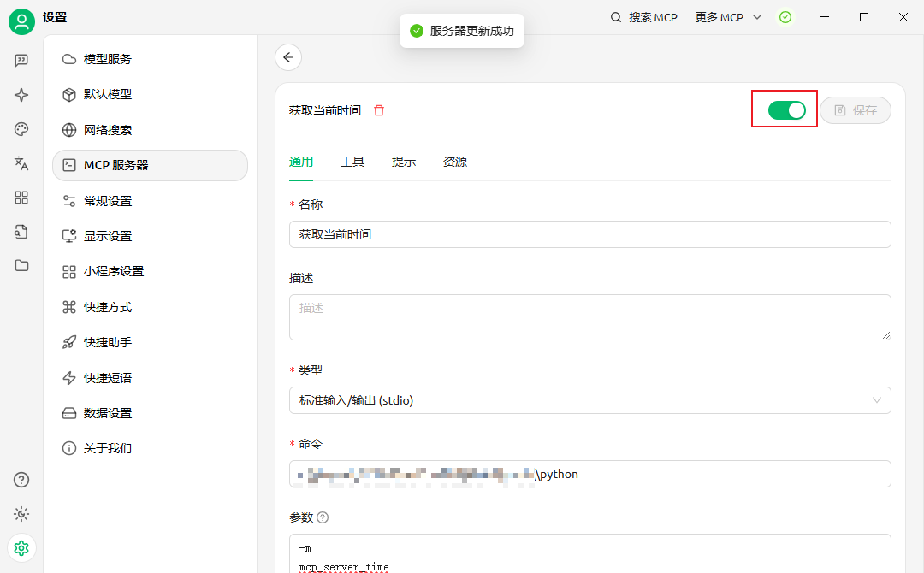This screenshot has width=924, height=573.
Task: Open 快捷方式 settings
Action: tap(150, 307)
